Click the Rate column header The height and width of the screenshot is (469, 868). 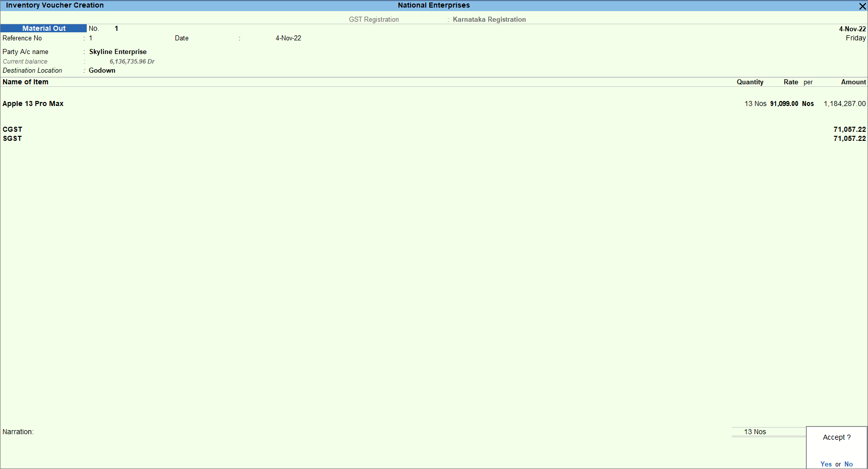[791, 82]
